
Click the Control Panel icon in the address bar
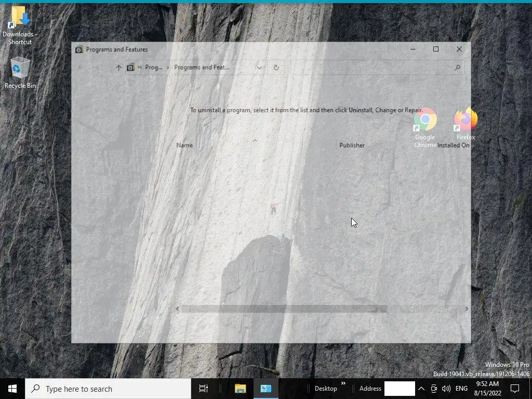130,68
